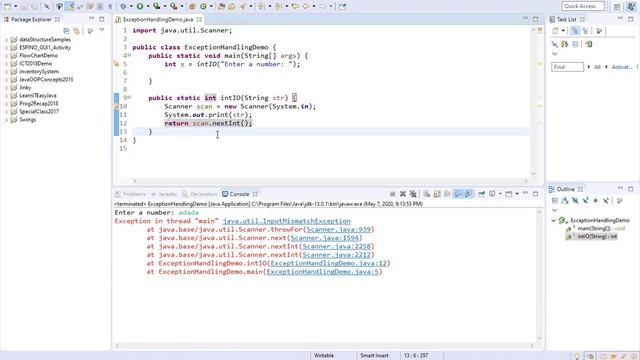Open ExceptionHandlingDemo.java:5 stack trace link
Viewport: 640px width, 360px height.
[x=322, y=272]
